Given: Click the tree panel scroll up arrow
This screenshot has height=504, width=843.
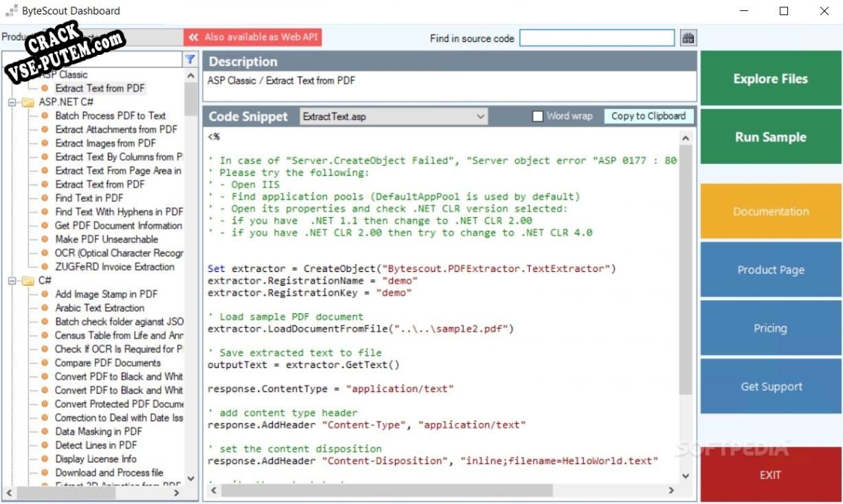Looking at the screenshot, I should pos(191,77).
